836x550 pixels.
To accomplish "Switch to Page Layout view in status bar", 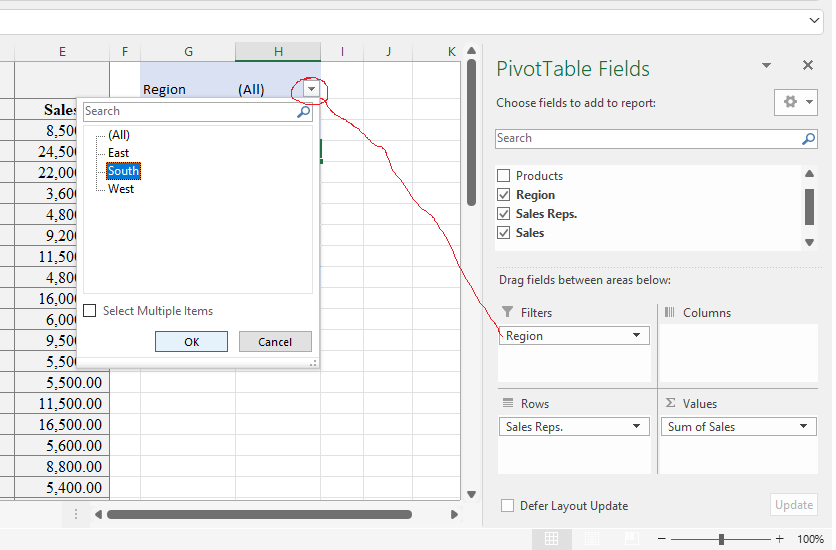I will (591, 539).
